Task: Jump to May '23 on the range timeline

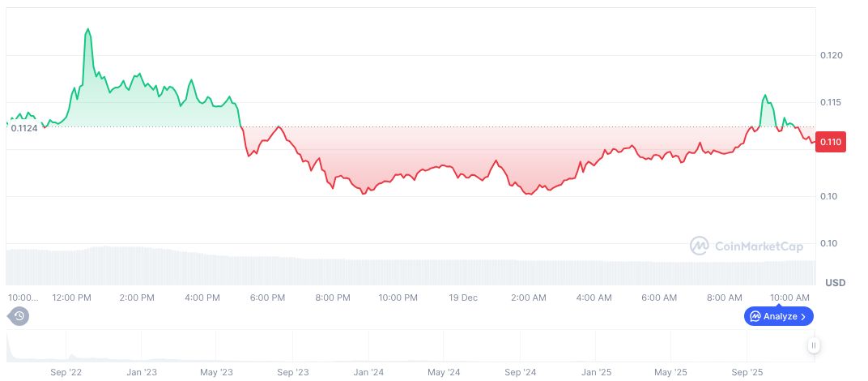Action: tap(216, 372)
